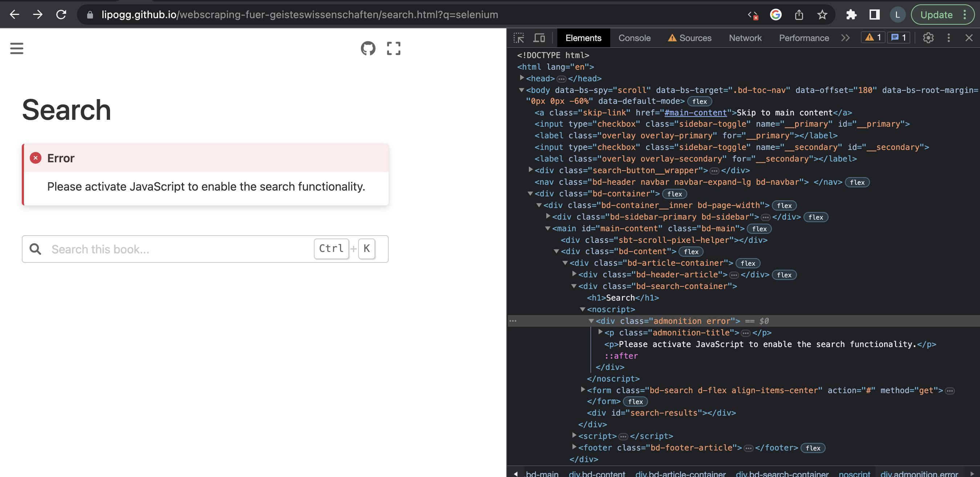Select the h1 Search element row

pyautogui.click(x=623, y=298)
